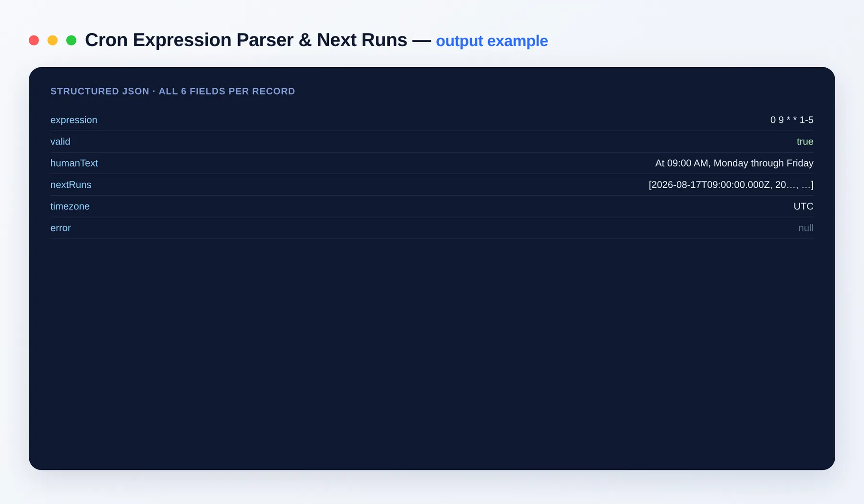Screen dimensions: 864x504
Task: Click the yellow minimize window dot
Action: (x=52, y=40)
